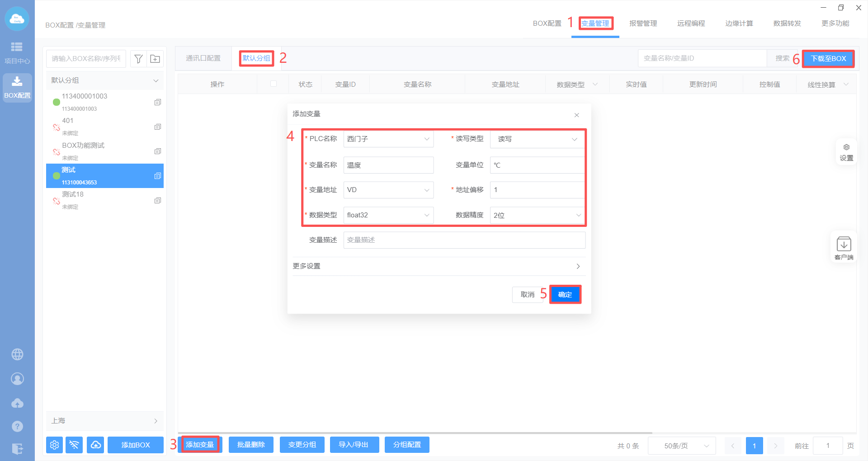Click the add folder icon
Image resolution: width=868 pixels, height=461 pixels.
pos(155,59)
